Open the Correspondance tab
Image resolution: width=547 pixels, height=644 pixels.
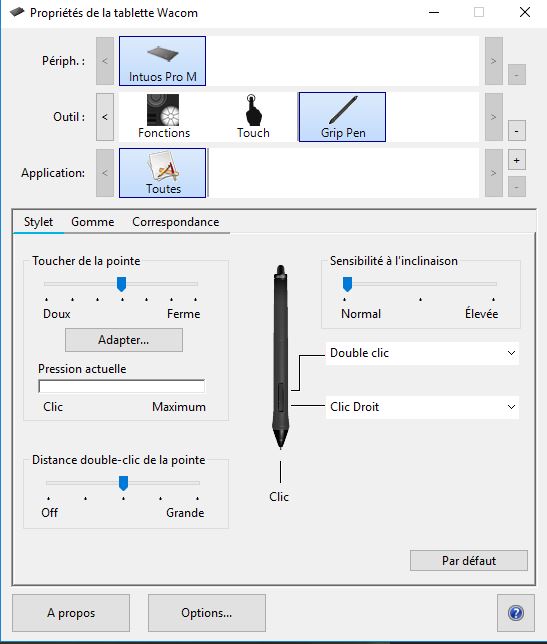175,222
